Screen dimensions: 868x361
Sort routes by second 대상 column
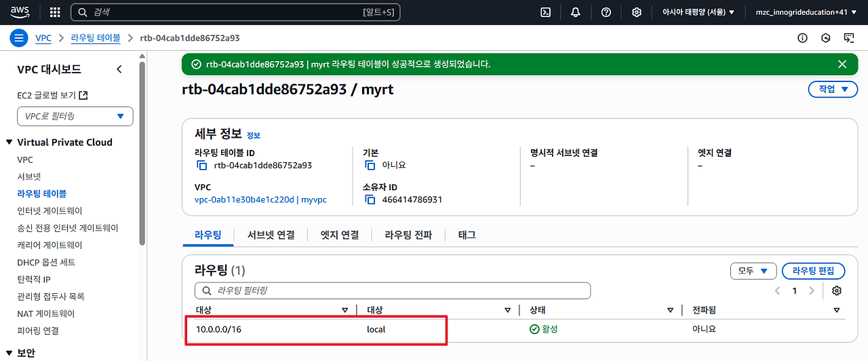[x=507, y=310]
